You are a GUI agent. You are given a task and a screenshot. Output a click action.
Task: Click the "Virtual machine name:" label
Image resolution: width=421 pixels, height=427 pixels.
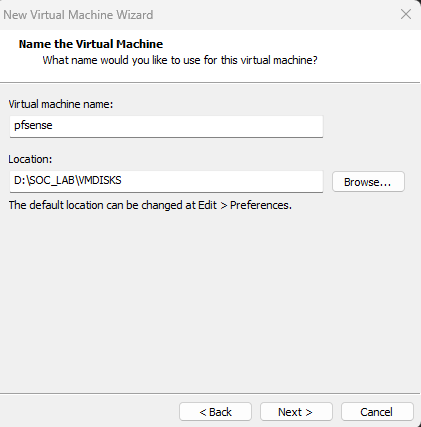tap(61, 104)
